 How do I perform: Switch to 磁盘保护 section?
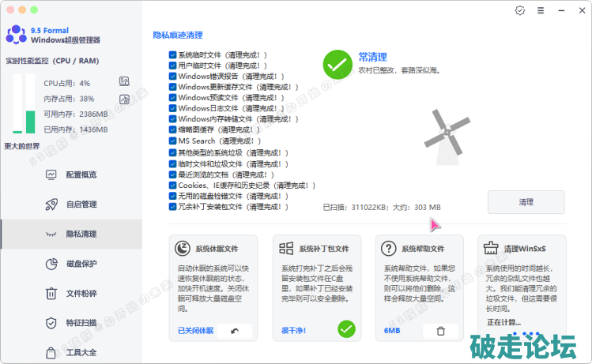pyautogui.click(x=81, y=264)
